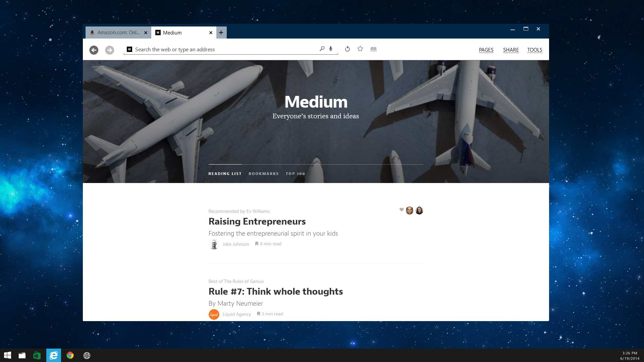Open the TOP 100 tab
This screenshot has width=644, height=362.
(x=295, y=174)
